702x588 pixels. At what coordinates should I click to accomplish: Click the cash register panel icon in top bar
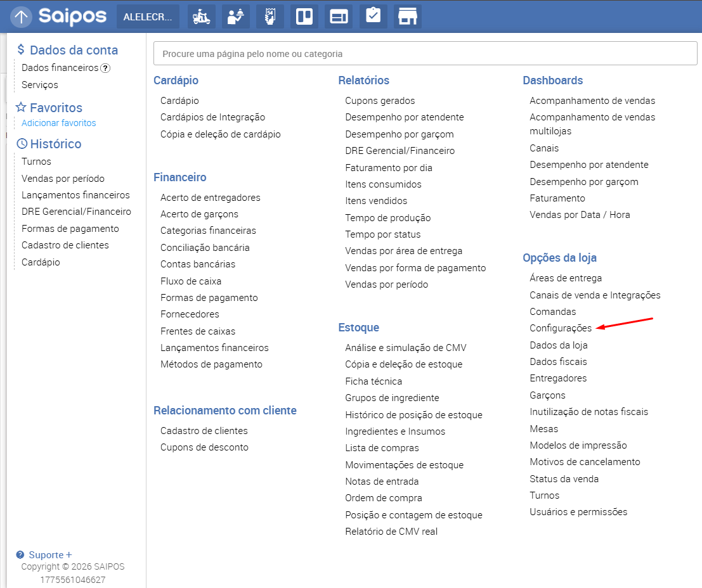pyautogui.click(x=339, y=16)
